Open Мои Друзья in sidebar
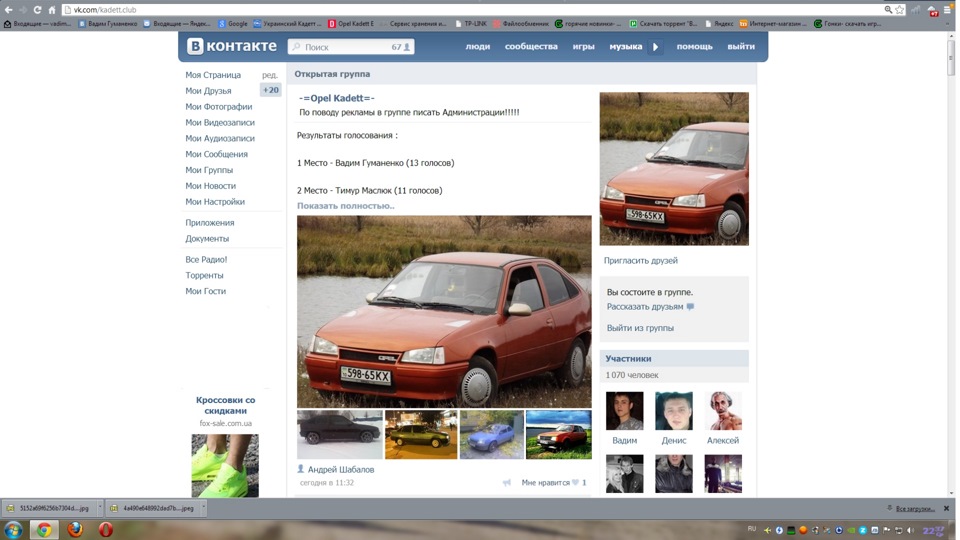 (208, 91)
